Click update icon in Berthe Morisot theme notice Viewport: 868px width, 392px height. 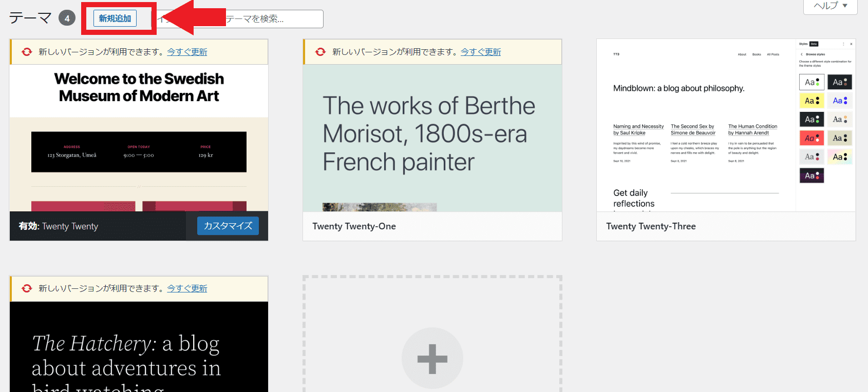point(320,52)
